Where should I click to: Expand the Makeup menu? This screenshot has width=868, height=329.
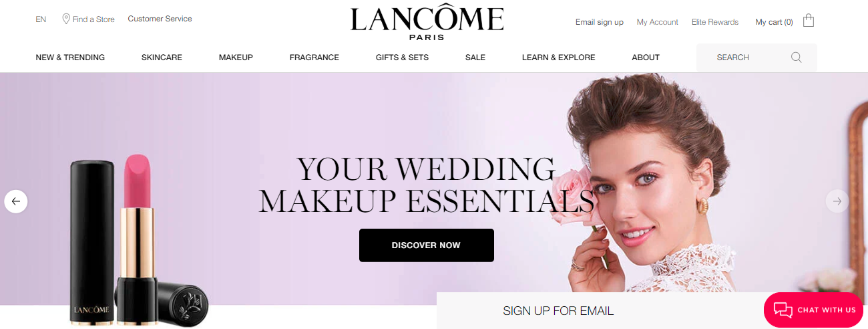[x=236, y=58]
